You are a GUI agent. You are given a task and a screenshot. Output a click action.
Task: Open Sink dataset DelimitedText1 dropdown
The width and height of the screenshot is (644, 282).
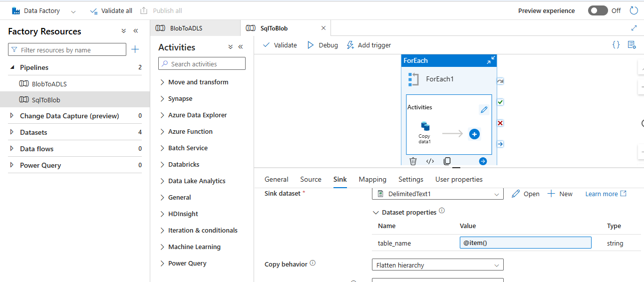[438, 194]
